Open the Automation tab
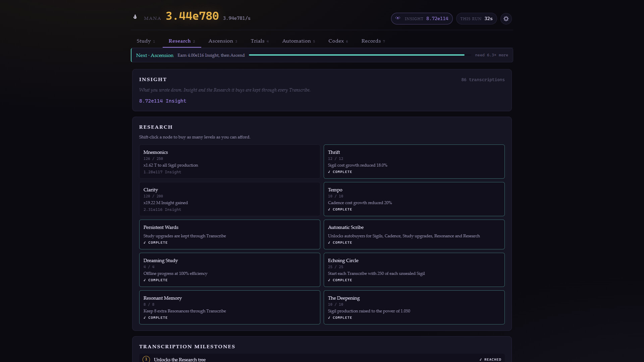 (x=299, y=41)
